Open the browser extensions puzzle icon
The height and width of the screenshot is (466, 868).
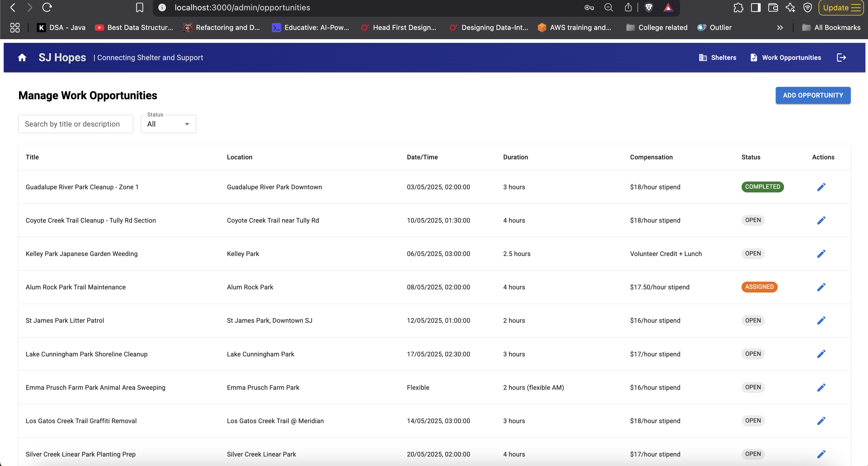[738, 7]
